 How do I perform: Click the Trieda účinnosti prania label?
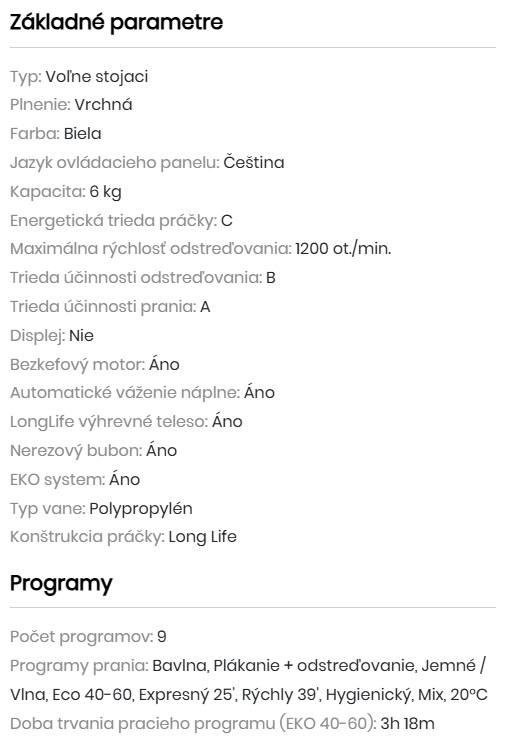point(103,306)
